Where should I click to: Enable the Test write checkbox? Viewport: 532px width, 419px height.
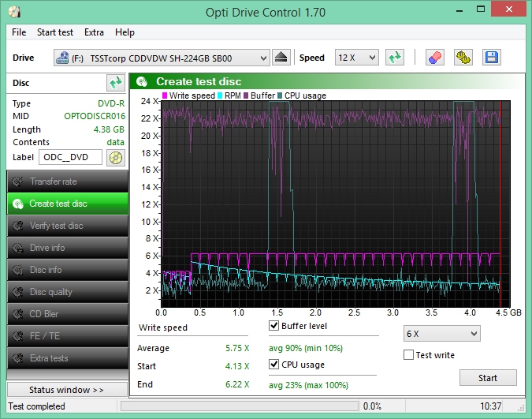click(408, 355)
